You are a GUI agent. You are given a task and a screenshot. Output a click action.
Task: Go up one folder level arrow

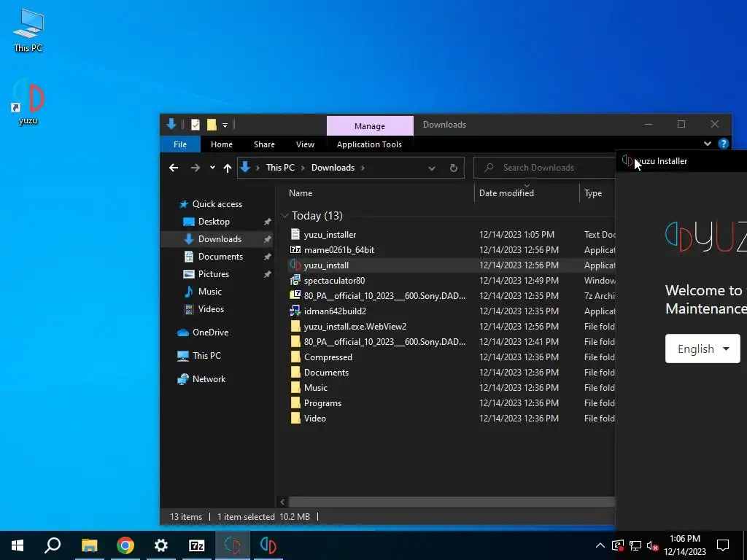(228, 168)
